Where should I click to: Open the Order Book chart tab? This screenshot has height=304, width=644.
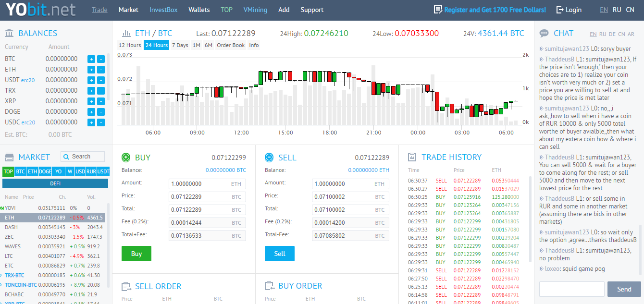coord(231,45)
